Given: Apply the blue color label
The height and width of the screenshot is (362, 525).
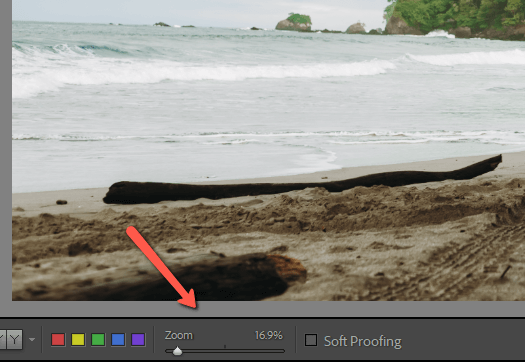Looking at the screenshot, I should (118, 340).
